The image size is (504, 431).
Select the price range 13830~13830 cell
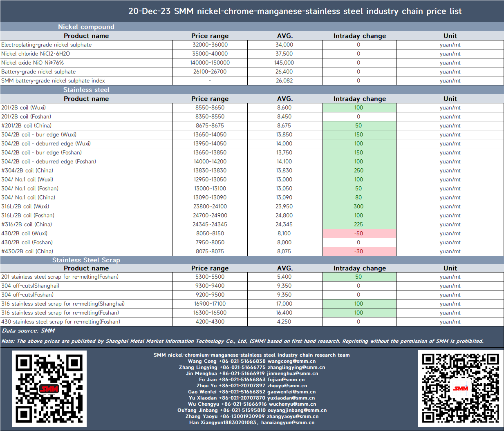pos(210,170)
